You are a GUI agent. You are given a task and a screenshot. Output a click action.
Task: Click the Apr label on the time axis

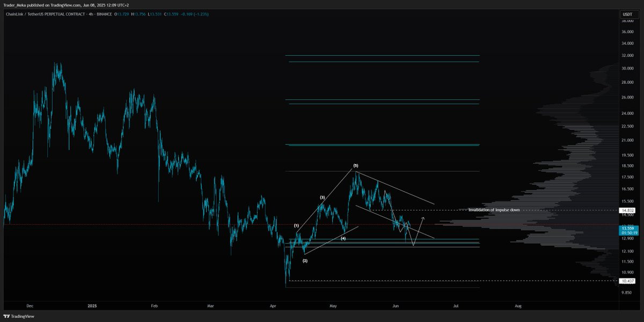click(x=273, y=306)
